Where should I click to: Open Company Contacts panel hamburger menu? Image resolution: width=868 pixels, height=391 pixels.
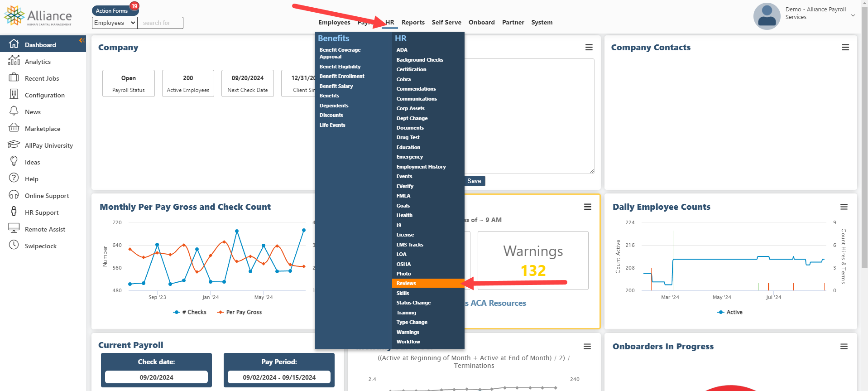pyautogui.click(x=845, y=47)
